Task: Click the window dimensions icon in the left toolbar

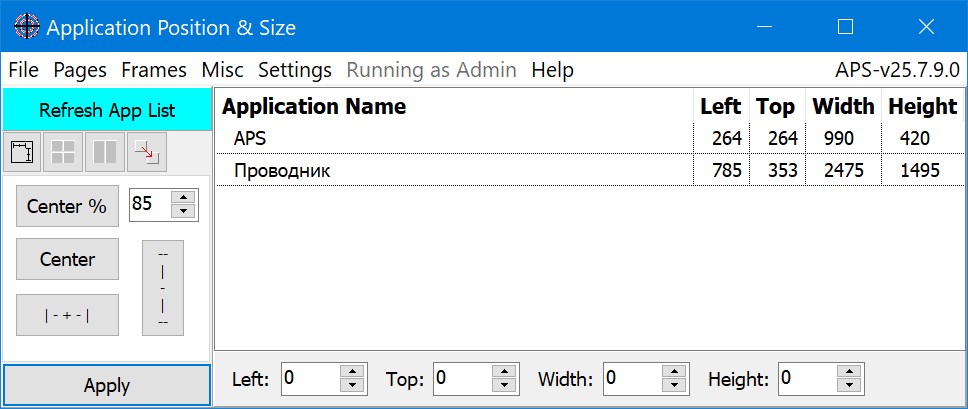Action: click(22, 152)
